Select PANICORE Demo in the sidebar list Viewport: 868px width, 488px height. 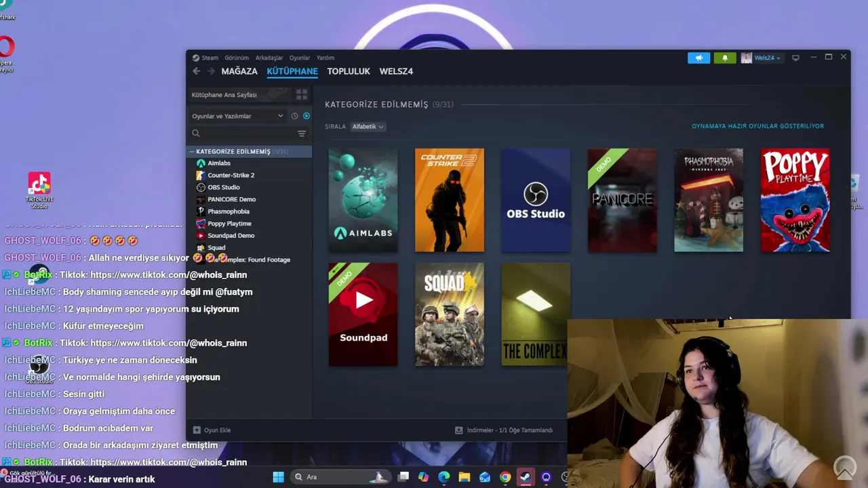pos(231,199)
